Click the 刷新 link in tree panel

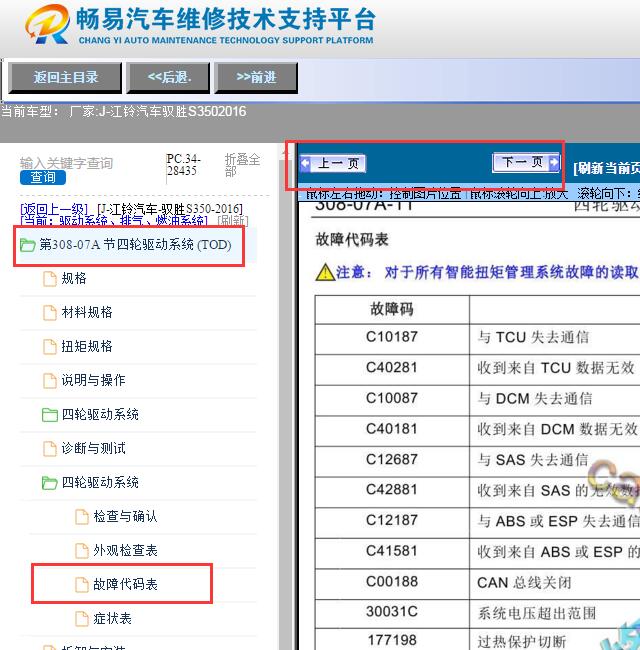pyautogui.click(x=233, y=221)
